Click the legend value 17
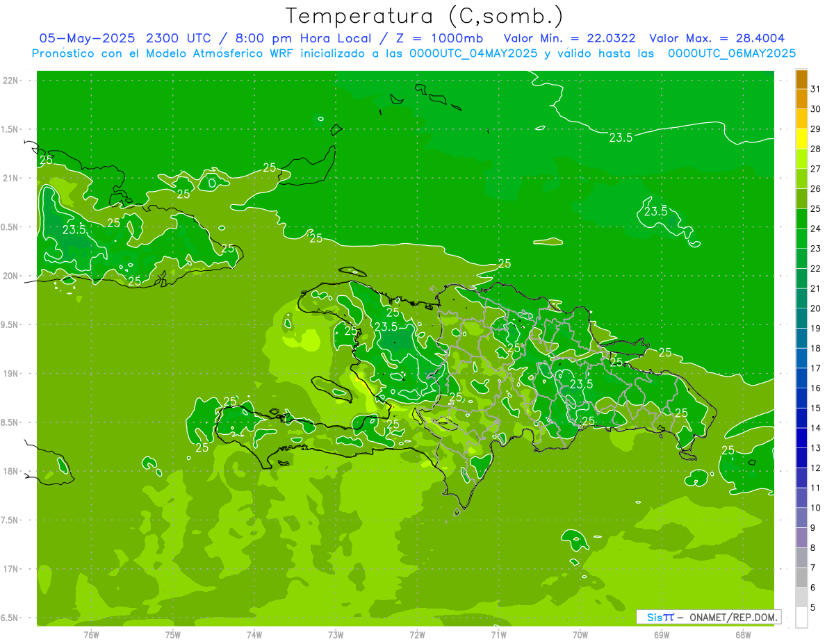The image size is (834, 644). pyautogui.click(x=816, y=368)
